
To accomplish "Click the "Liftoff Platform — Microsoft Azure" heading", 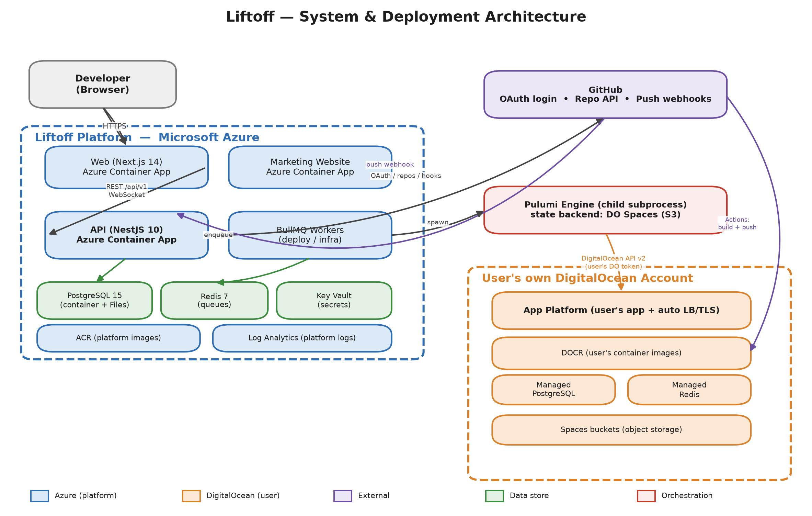I will [147, 137].
